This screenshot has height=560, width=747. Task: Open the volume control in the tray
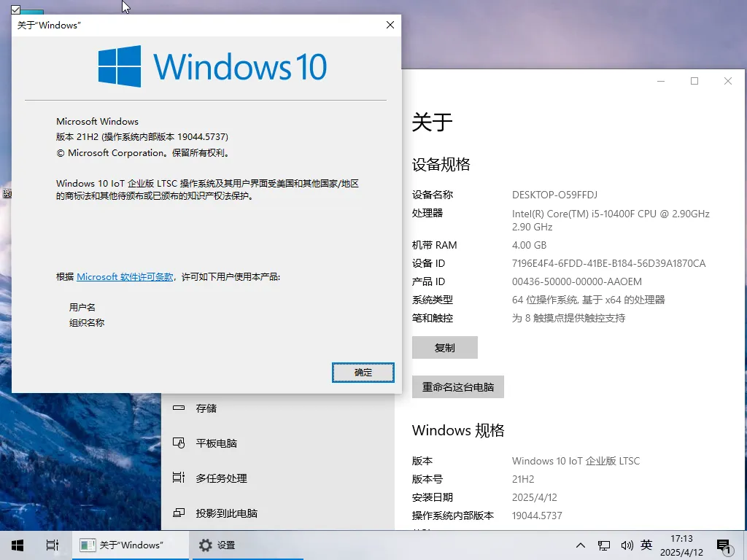click(627, 545)
